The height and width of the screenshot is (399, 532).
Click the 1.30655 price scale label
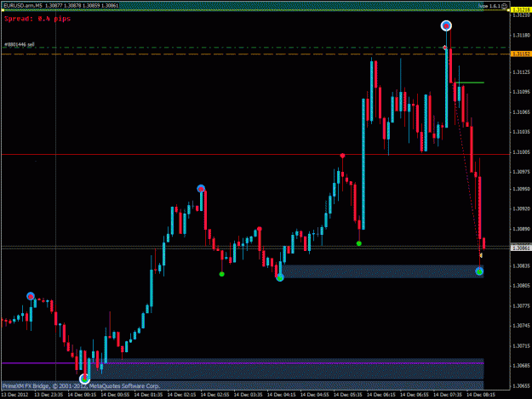point(522,385)
